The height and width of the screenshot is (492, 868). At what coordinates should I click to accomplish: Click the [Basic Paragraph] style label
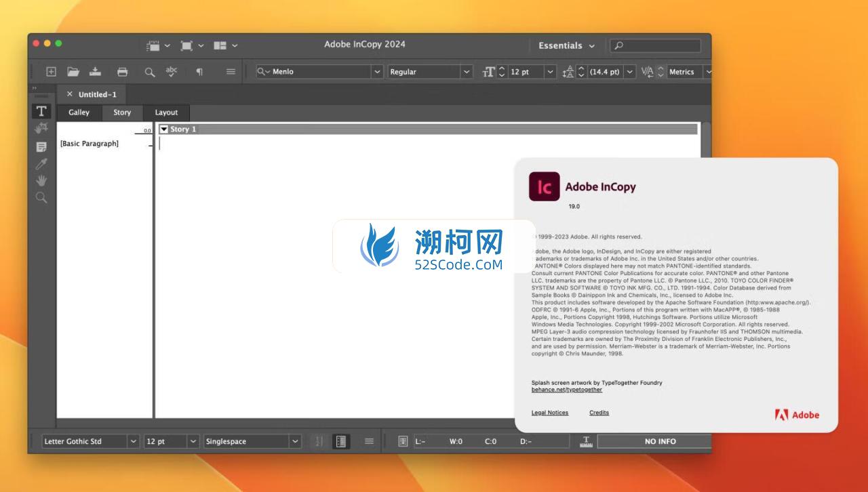(x=90, y=144)
